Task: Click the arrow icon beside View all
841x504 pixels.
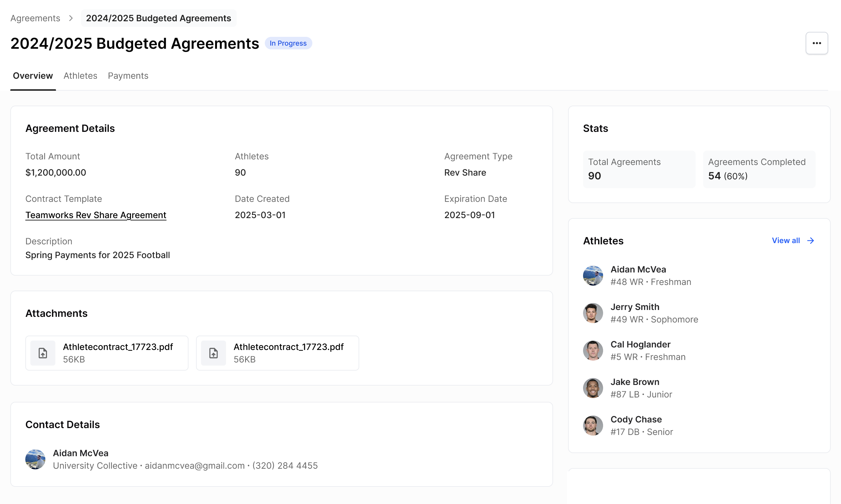Action: (810, 241)
